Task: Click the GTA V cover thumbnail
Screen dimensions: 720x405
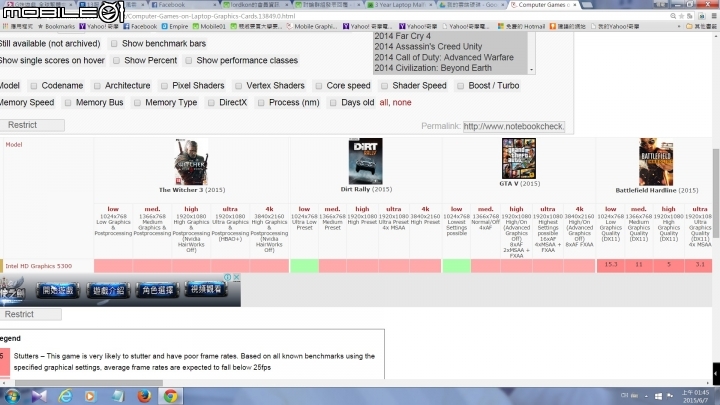Action: pyautogui.click(x=519, y=158)
